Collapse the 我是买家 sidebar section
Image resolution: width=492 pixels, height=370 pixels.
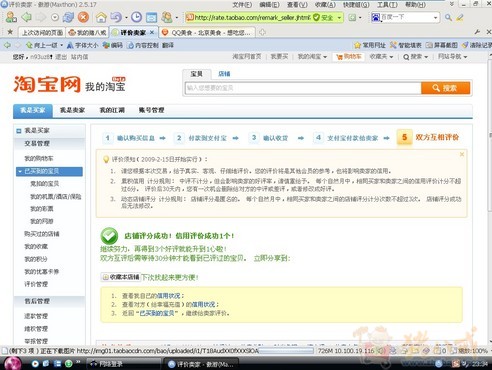tap(19, 131)
